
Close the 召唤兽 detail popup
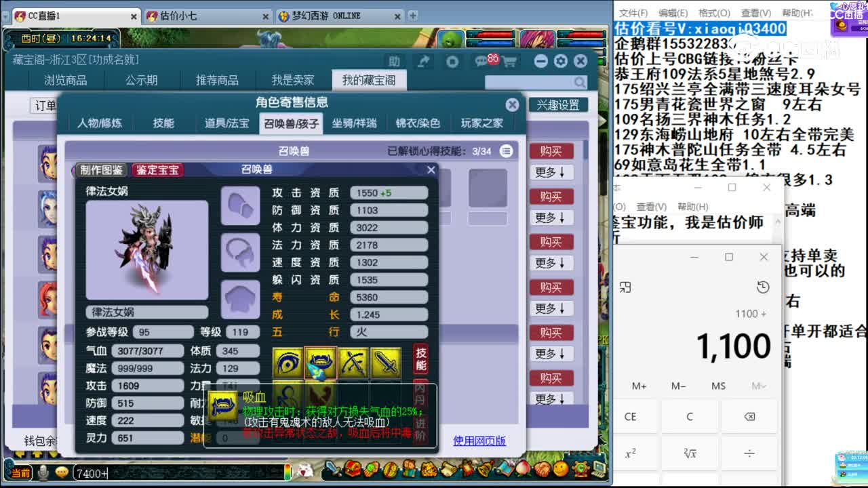[x=431, y=170]
